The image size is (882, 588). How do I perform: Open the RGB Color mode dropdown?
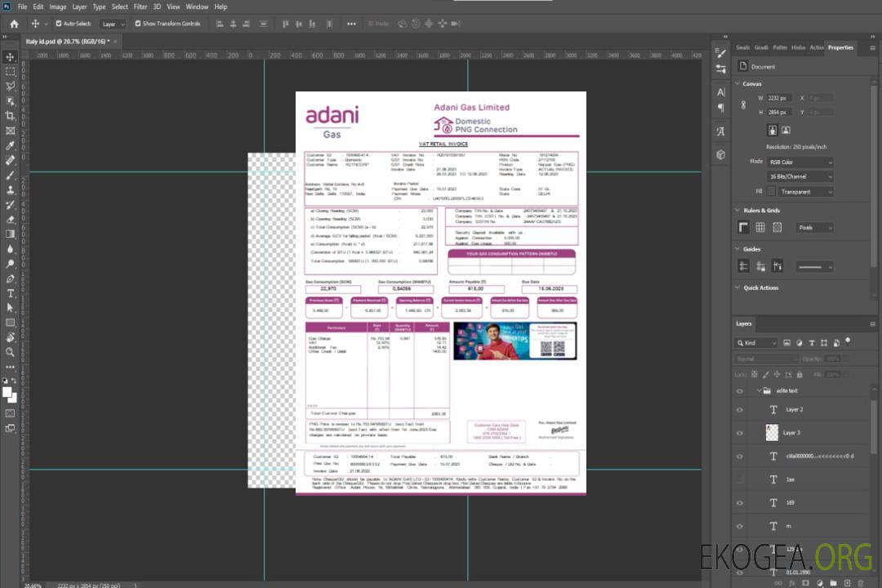click(x=800, y=162)
